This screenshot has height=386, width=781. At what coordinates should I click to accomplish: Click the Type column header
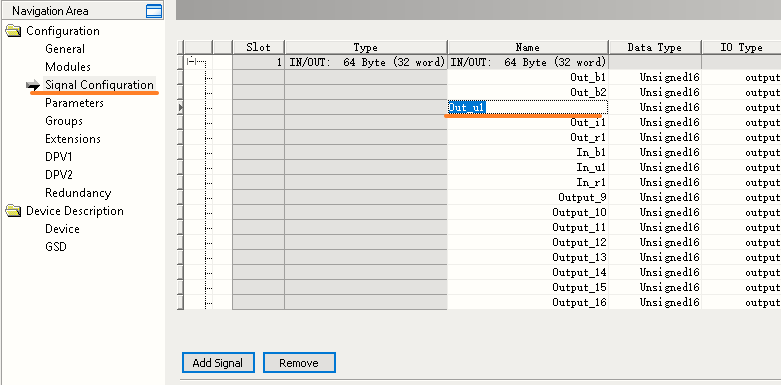tap(366, 47)
